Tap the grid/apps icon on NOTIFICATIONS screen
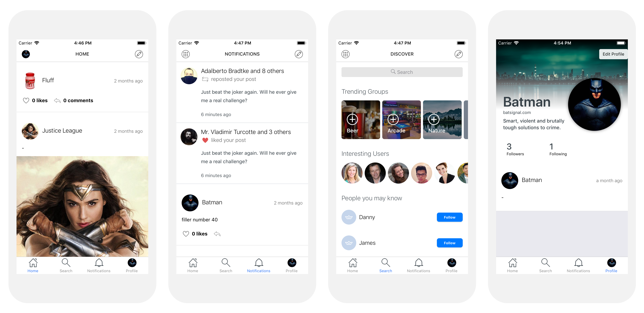 186,54
